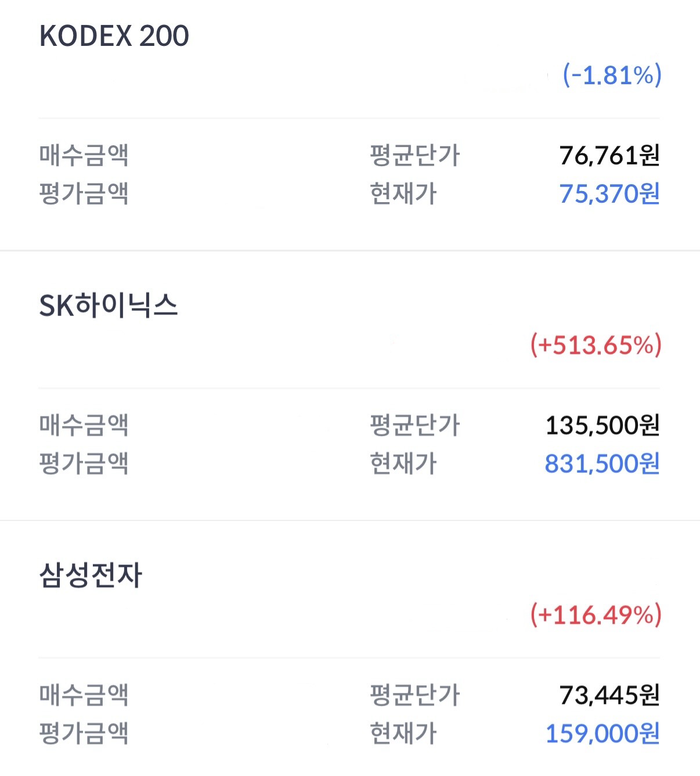Tap 삼성전자 current price 159,000원
The width and height of the screenshot is (700, 776).
click(x=602, y=733)
